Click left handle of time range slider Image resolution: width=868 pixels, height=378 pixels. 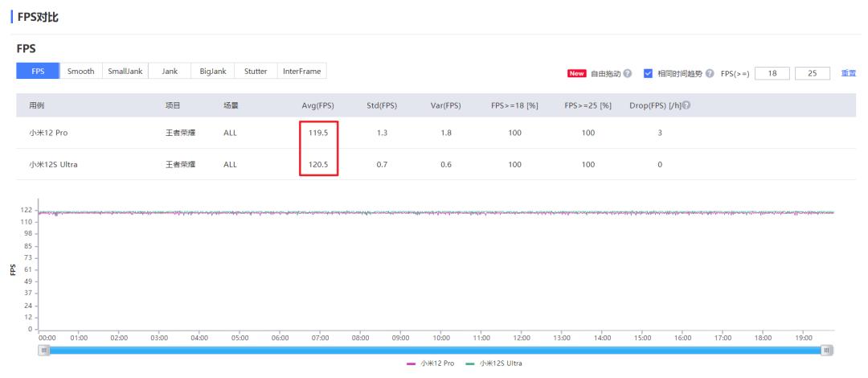click(x=44, y=350)
